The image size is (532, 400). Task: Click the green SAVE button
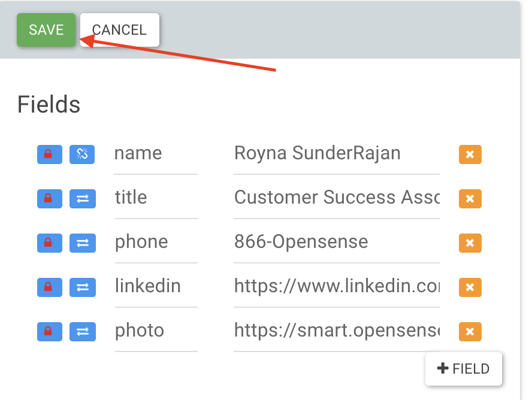46,30
